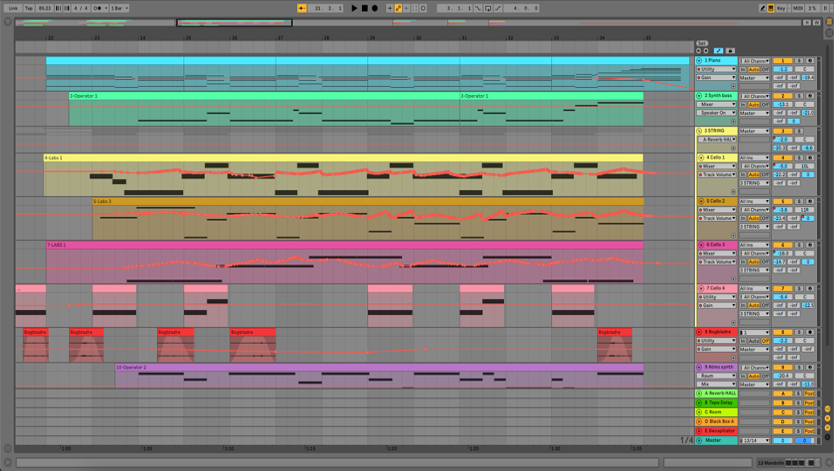Click the Tap tempo button

click(29, 8)
